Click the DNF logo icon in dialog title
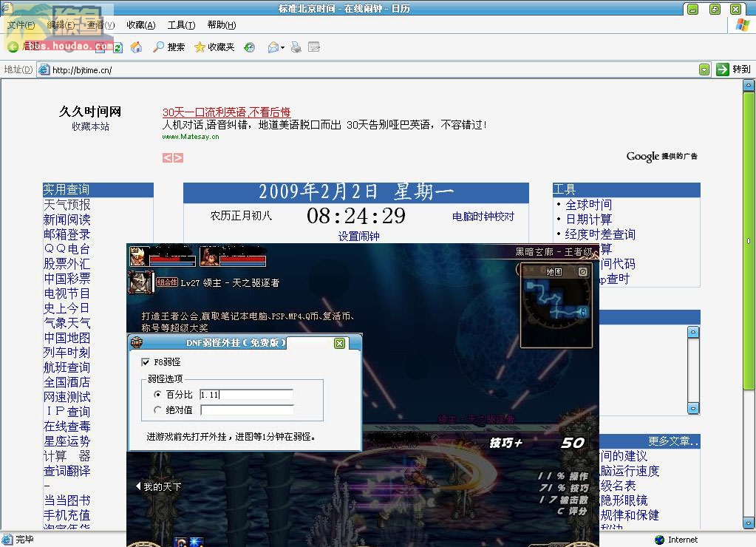 click(x=137, y=343)
